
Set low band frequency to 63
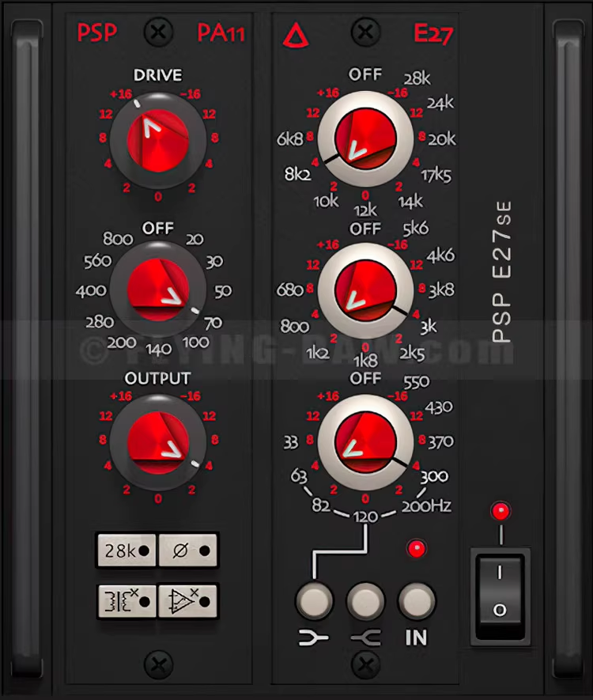(299, 476)
